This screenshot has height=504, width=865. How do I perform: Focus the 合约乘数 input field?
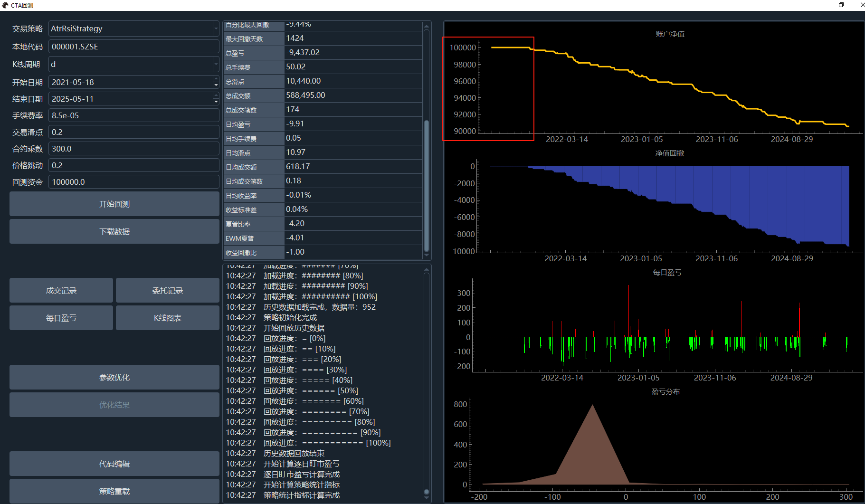(133, 149)
